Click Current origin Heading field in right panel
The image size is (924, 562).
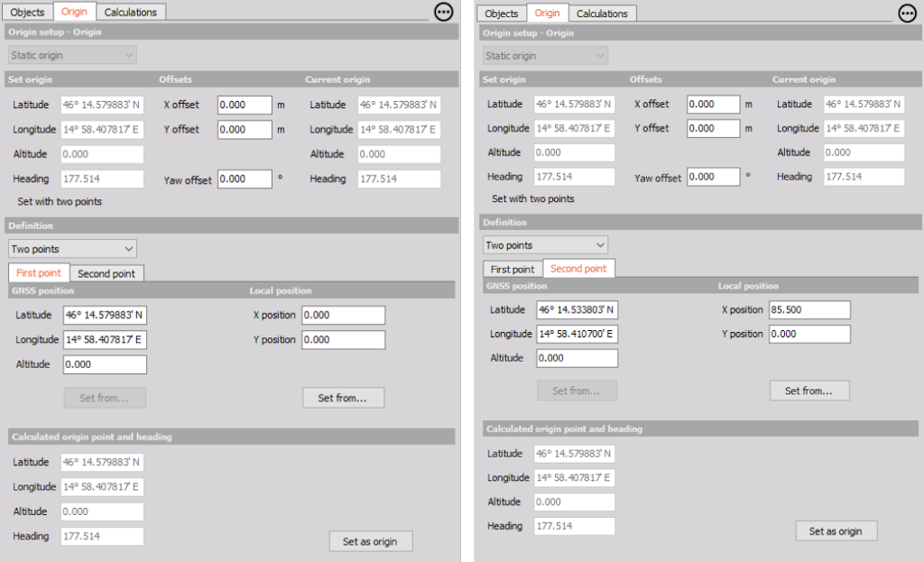coord(864,177)
